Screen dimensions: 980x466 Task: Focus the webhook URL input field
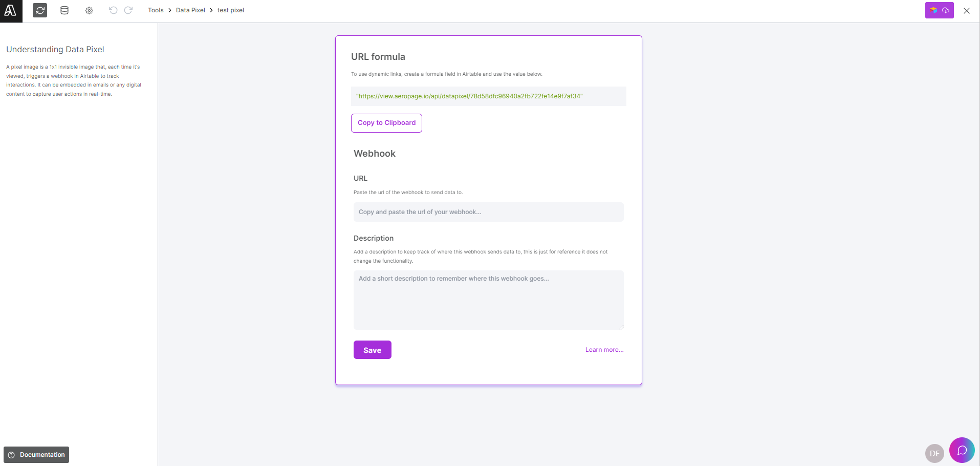(488, 212)
